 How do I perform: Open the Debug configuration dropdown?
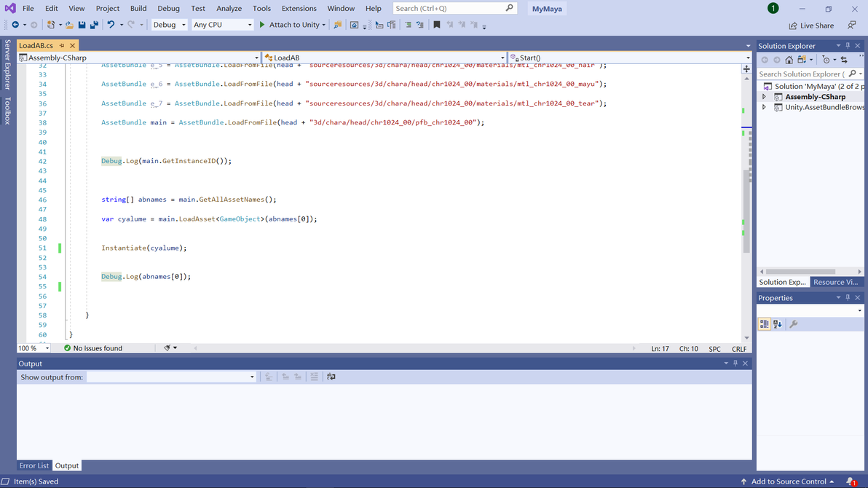click(170, 25)
